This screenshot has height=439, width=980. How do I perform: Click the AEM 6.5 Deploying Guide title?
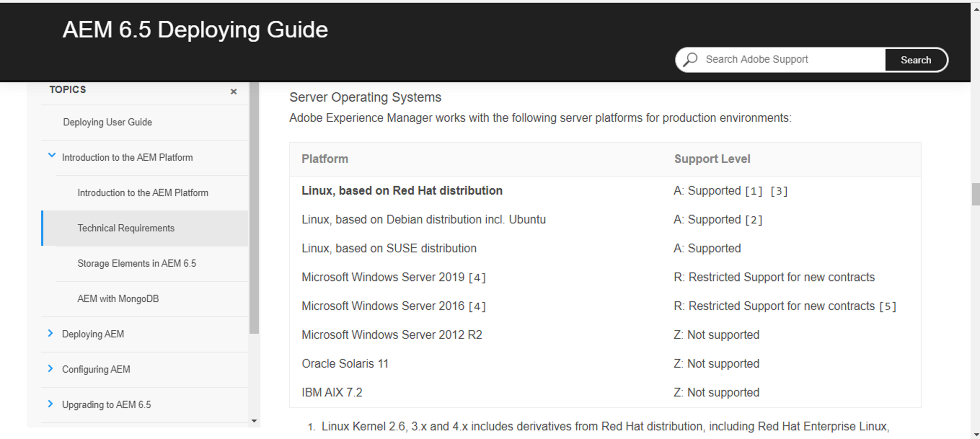click(x=195, y=30)
